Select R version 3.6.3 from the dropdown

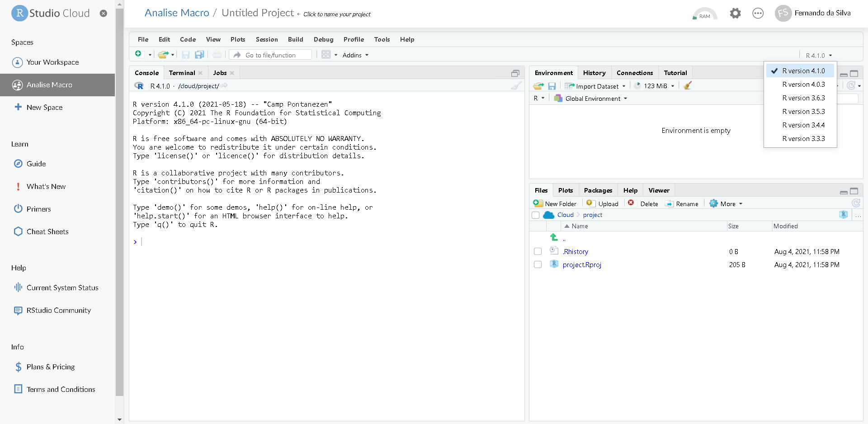point(803,98)
